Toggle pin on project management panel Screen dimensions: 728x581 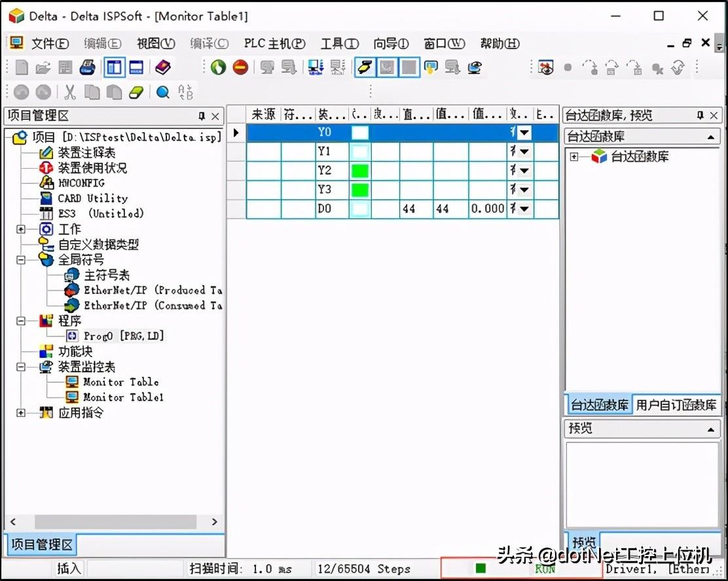point(202,116)
